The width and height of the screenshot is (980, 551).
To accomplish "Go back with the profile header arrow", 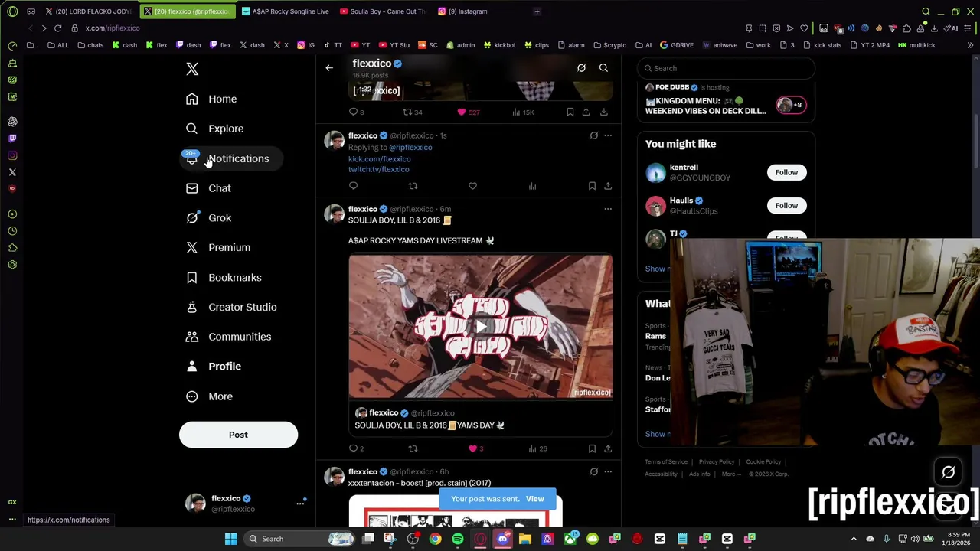I will [x=329, y=68].
